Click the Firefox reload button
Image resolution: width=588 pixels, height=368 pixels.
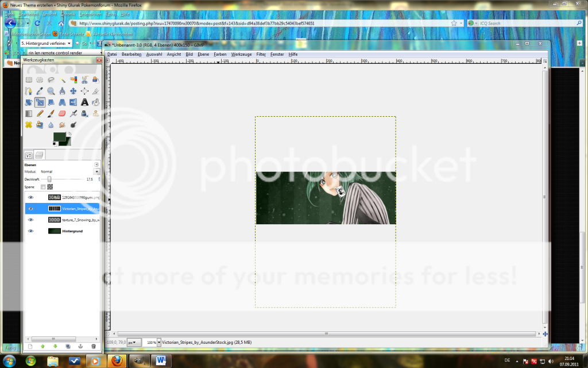pyautogui.click(x=37, y=23)
